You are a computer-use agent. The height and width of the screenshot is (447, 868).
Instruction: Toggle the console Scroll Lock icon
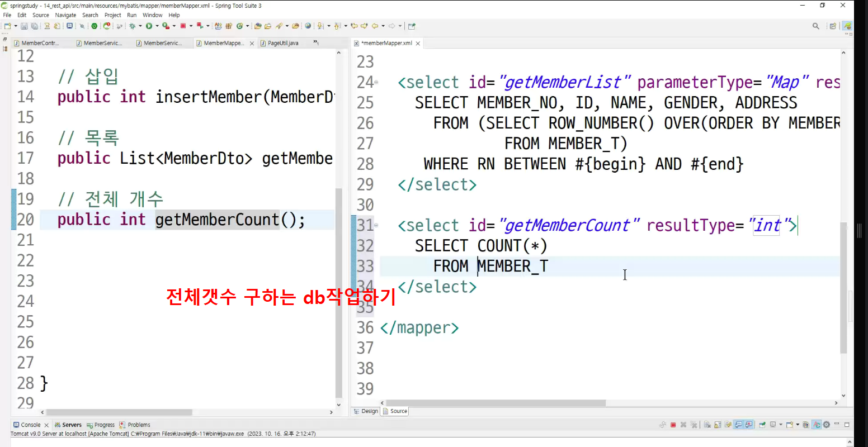coord(718,425)
